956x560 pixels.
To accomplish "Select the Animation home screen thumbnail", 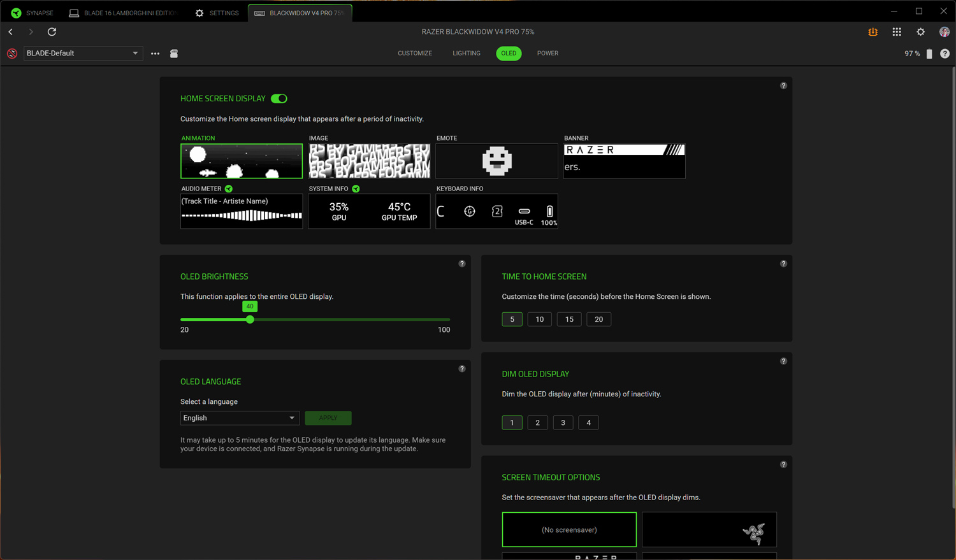I will tap(242, 161).
